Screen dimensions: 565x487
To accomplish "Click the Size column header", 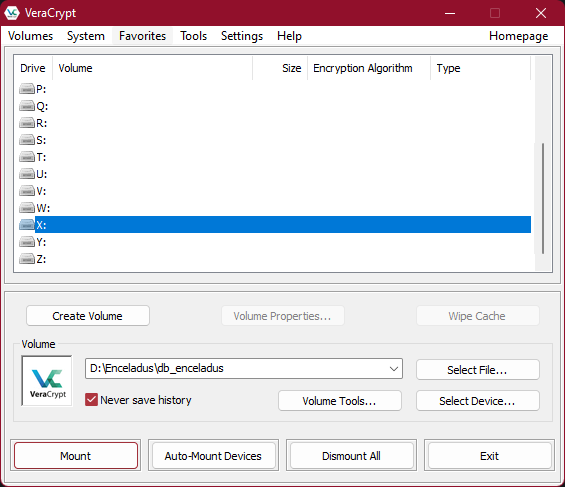I will (x=280, y=68).
